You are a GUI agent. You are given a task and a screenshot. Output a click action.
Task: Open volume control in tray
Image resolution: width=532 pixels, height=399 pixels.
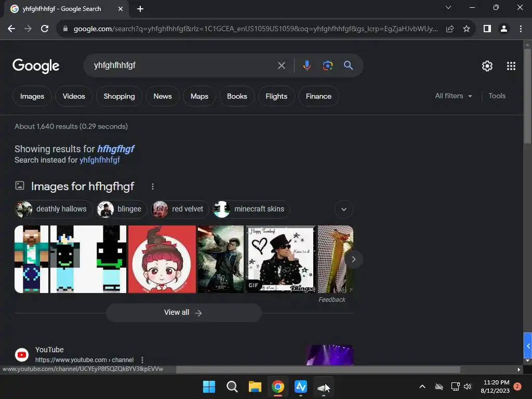(x=468, y=387)
